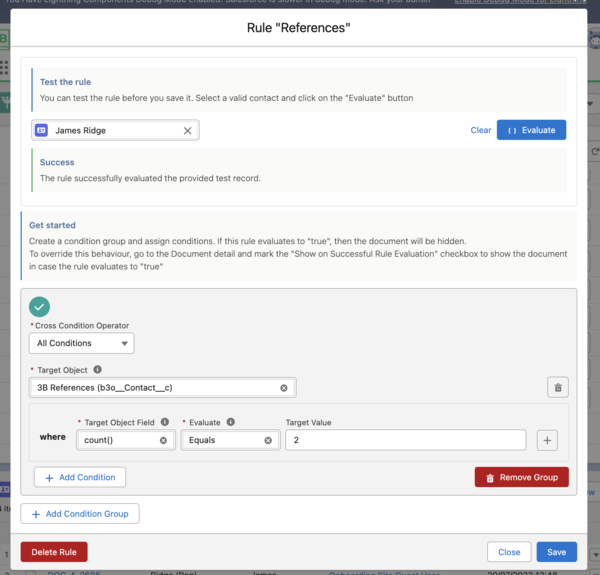The image size is (600, 575).
Task: Save the References rule
Action: coord(556,552)
